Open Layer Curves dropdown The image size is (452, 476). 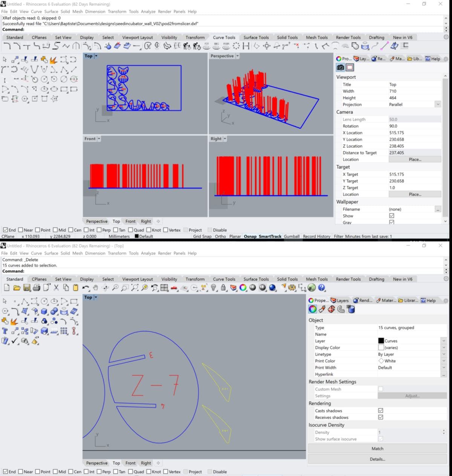click(444, 341)
